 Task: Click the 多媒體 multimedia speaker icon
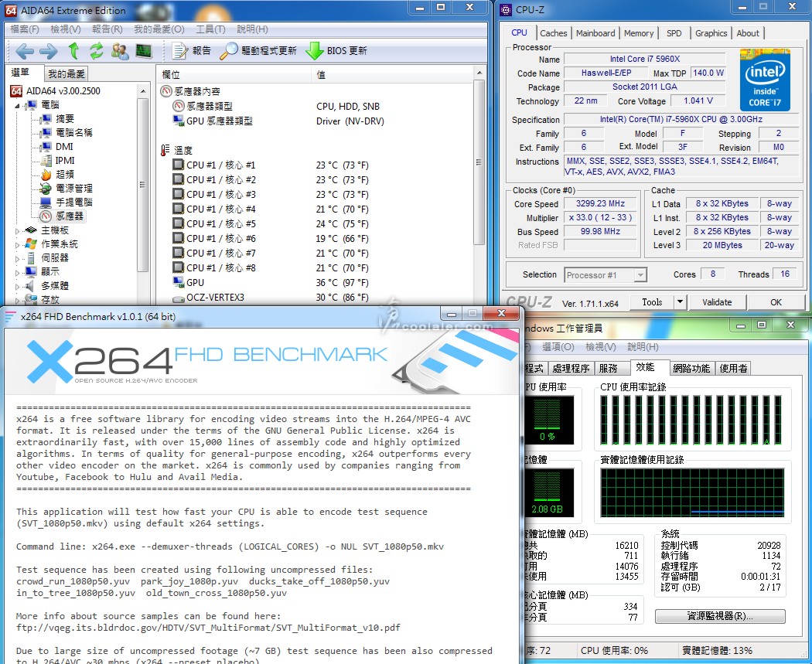click(31, 286)
